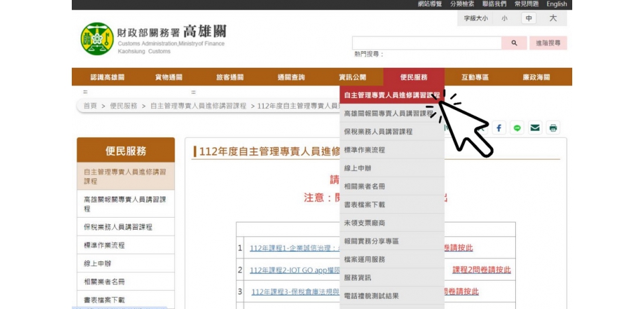Click the Kaohsiung Customs logo emblem
Image resolution: width=644 pixels, height=309 pixels.
tap(97, 39)
